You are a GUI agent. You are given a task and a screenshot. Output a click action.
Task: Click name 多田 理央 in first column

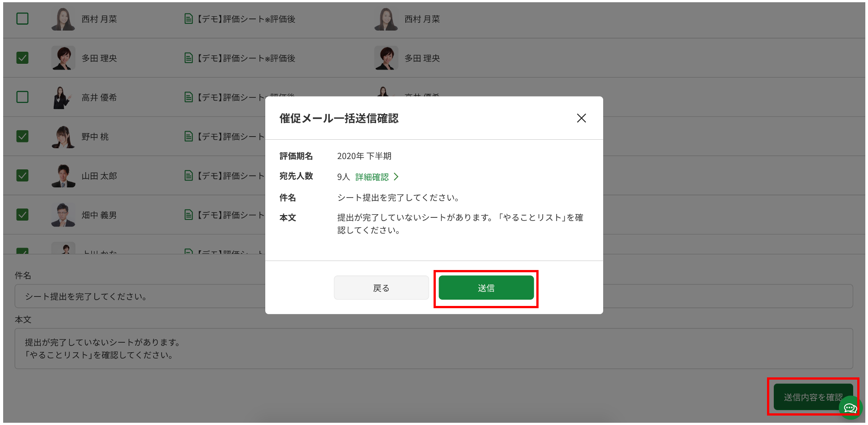99,58
